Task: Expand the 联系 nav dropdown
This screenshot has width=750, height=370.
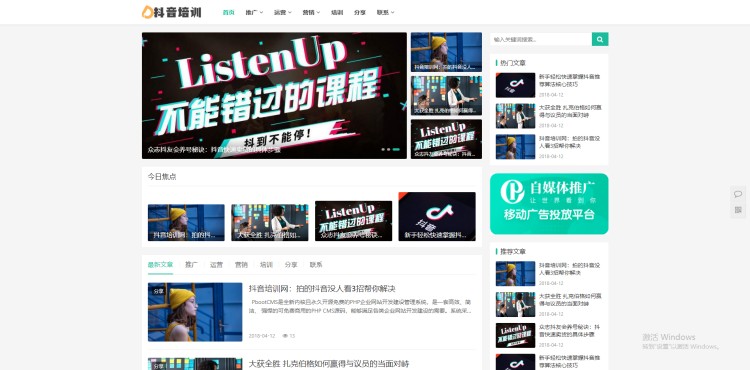Action: coord(386,12)
